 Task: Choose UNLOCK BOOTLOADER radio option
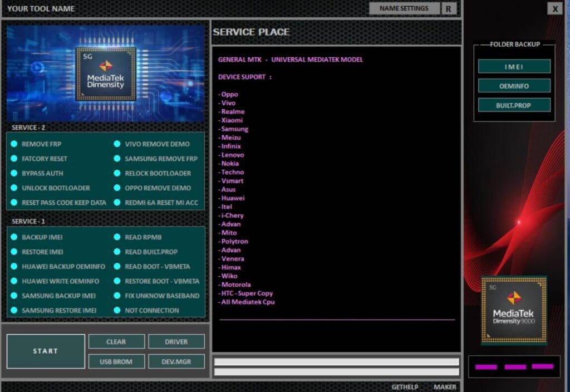click(14, 188)
